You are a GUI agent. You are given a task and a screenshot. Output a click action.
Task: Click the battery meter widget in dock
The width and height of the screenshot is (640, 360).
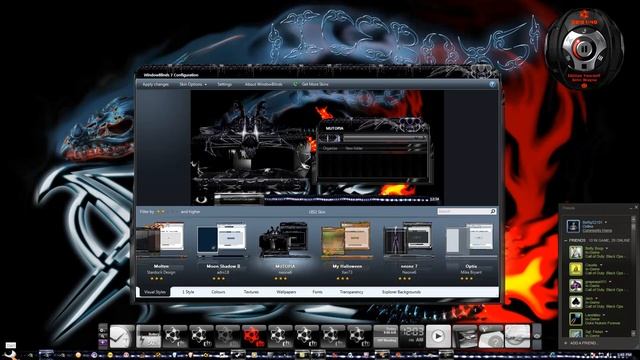click(x=148, y=337)
